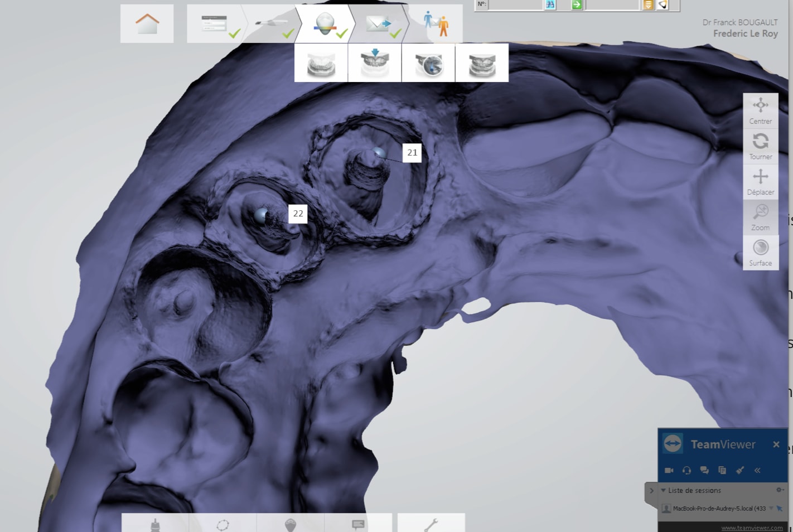793x532 pixels.
Task: Open the annotation comment tool
Action: coord(358,524)
